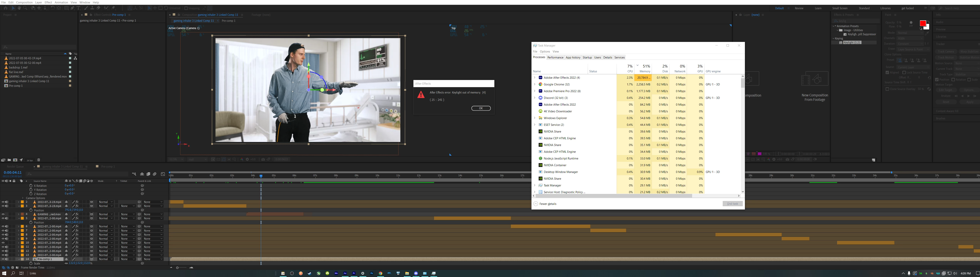Open the Composition menu

coord(24,2)
